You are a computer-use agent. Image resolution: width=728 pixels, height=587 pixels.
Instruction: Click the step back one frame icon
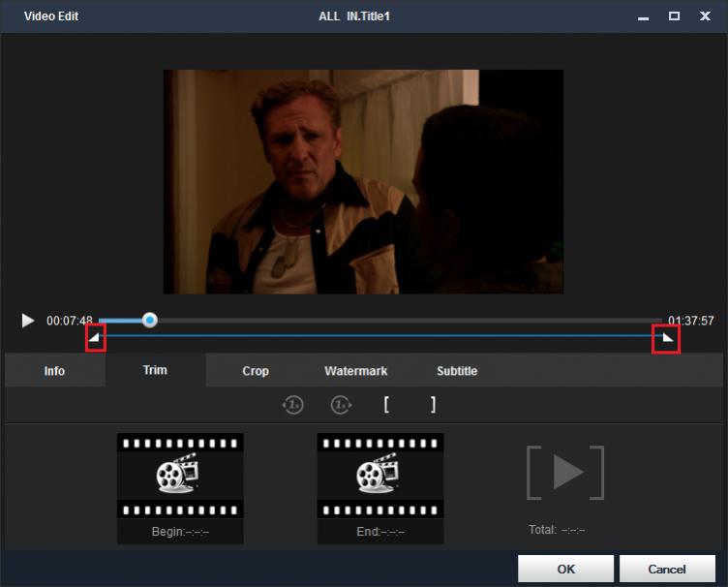pyautogui.click(x=292, y=405)
